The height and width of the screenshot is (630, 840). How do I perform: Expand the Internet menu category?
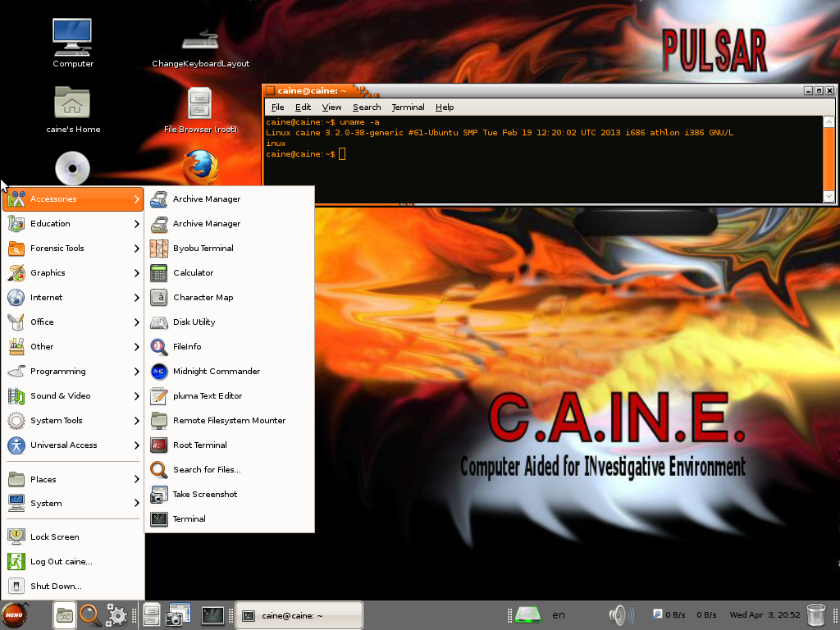click(x=73, y=297)
